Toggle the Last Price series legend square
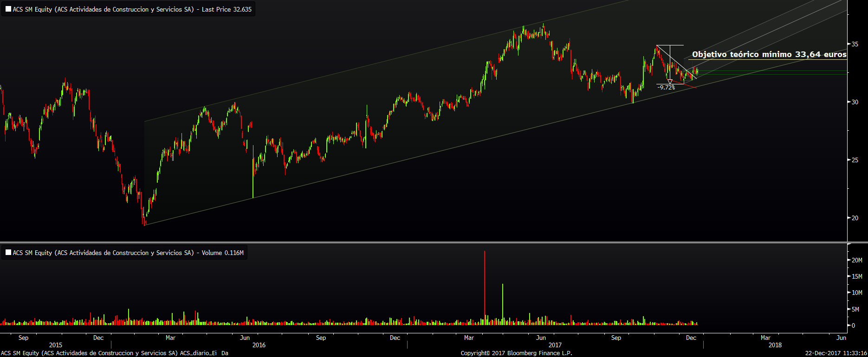 pyautogui.click(x=8, y=9)
